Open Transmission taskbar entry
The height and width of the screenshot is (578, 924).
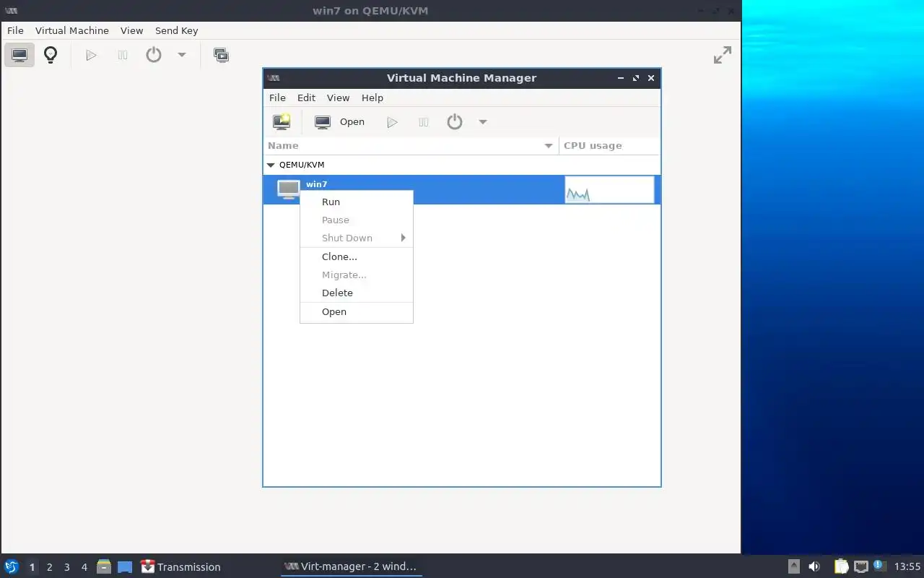[x=180, y=567]
